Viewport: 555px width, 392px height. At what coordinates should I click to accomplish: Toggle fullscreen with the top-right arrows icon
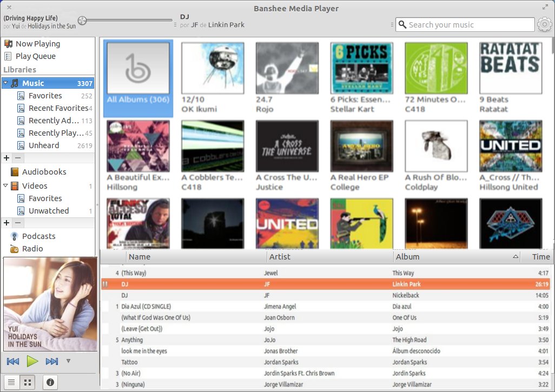(x=545, y=7)
